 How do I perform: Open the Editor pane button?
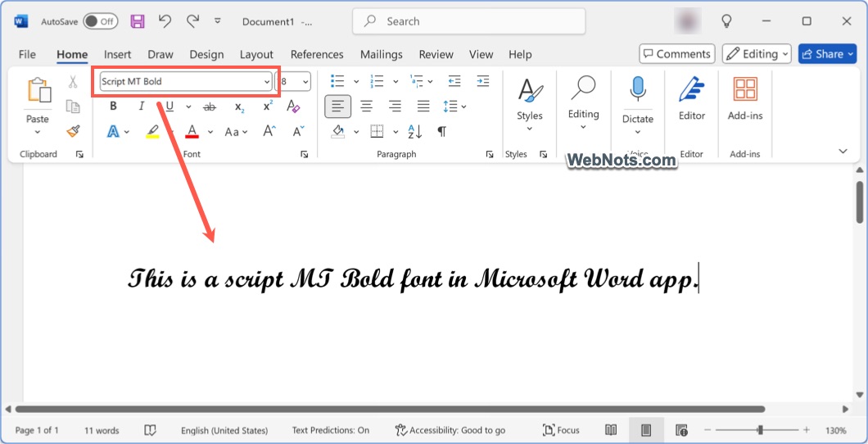[x=692, y=98]
